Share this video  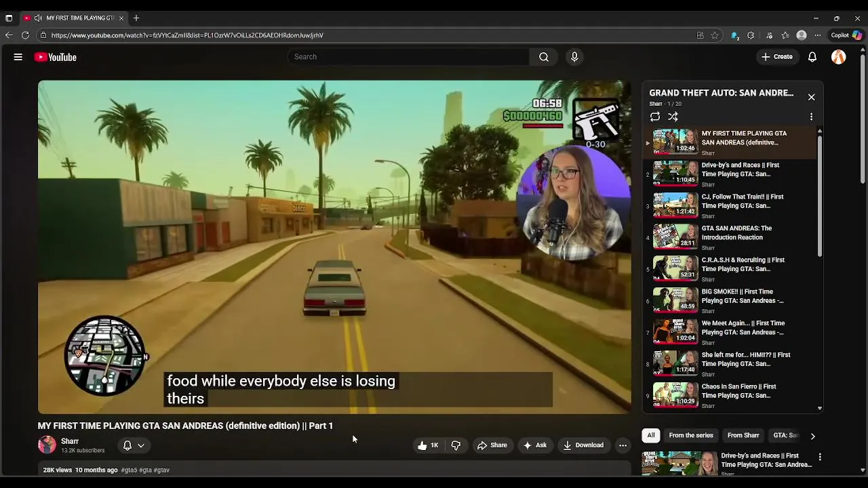pos(492,445)
